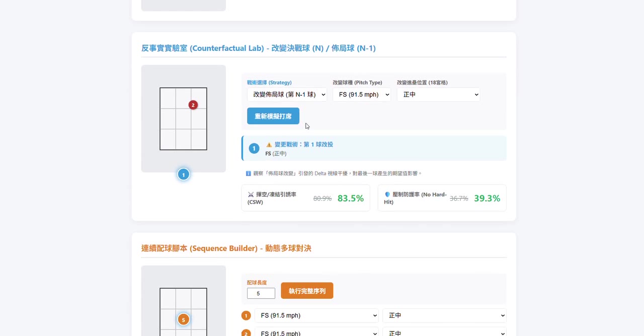This screenshot has width=644, height=336.
Task: Click the Counterfactual Lab strike zone grid
Action: pyautogui.click(x=184, y=119)
